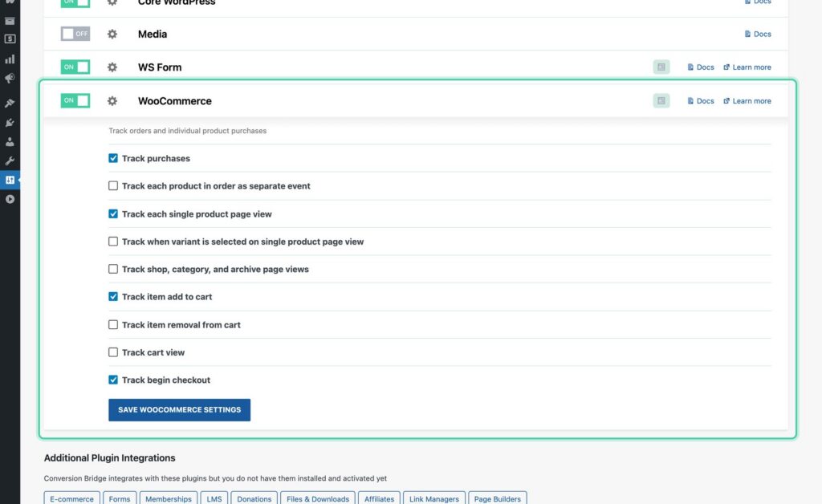
Task: Click Learn more in the WooCommerce row
Action: point(747,100)
